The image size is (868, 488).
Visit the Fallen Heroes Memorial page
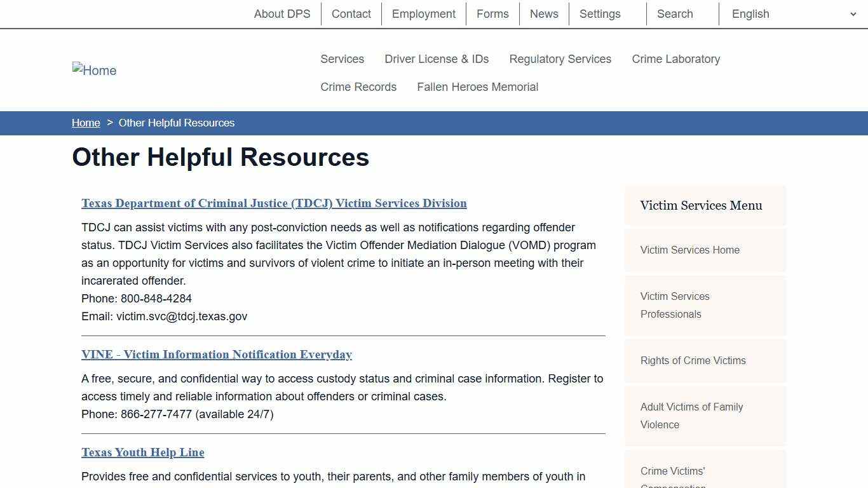click(477, 86)
